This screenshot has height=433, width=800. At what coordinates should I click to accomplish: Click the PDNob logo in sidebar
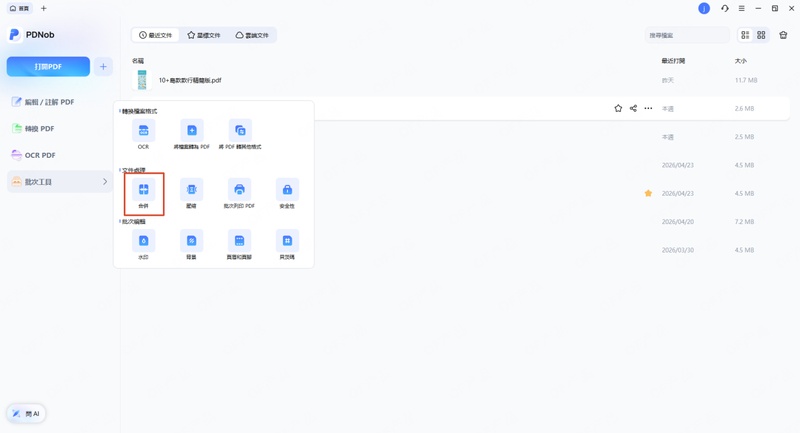click(x=14, y=35)
